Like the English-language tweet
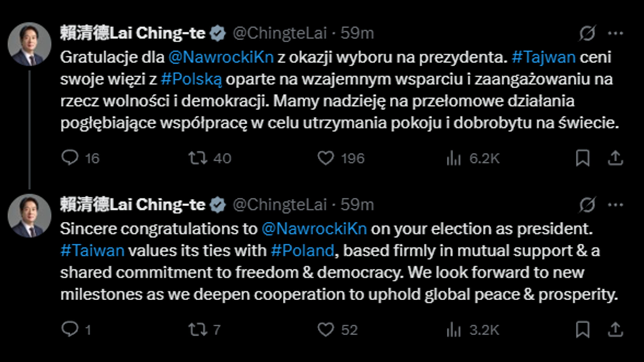The image size is (644, 362). pos(326,329)
